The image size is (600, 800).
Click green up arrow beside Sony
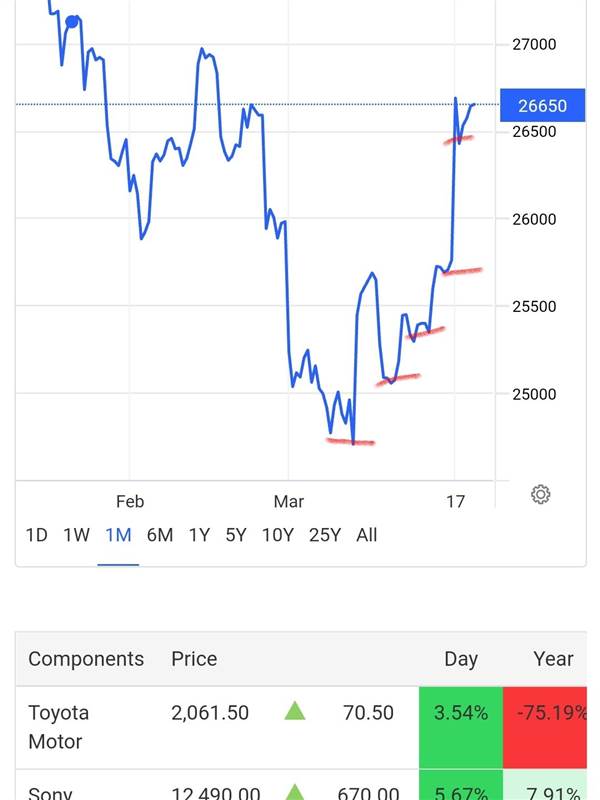coord(294,792)
